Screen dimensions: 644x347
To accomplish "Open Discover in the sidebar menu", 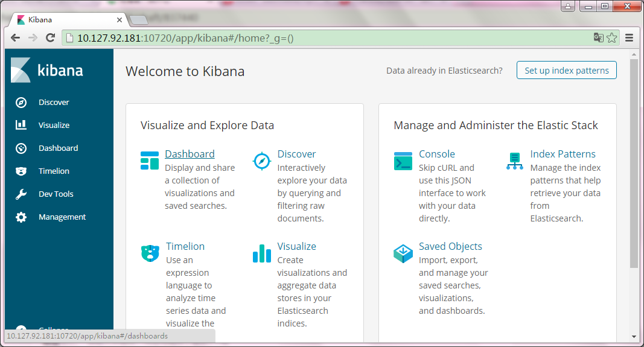I will click(x=54, y=102).
